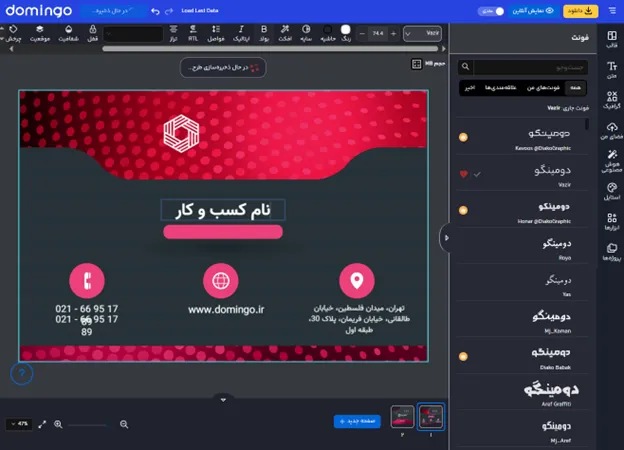Open the Graphics (گرافیک) sidebar panel

pyautogui.click(x=611, y=100)
